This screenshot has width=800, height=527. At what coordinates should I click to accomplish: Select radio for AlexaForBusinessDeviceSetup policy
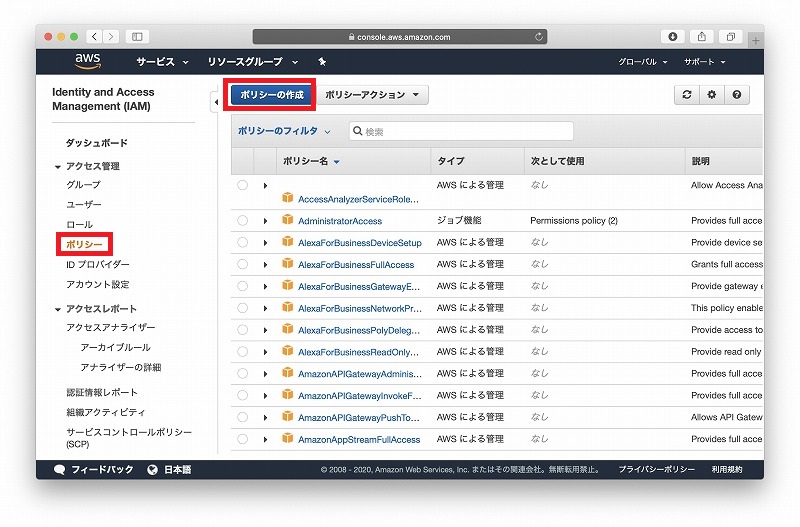tap(242, 242)
